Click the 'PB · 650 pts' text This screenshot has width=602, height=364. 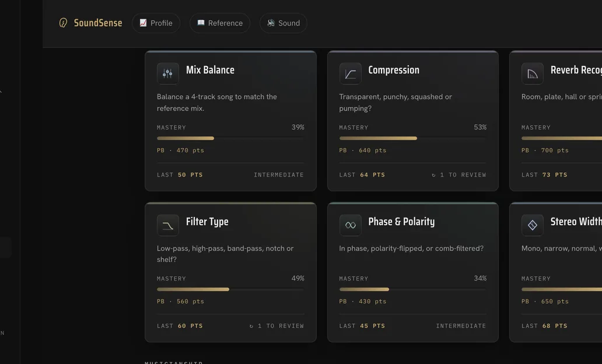coord(545,302)
